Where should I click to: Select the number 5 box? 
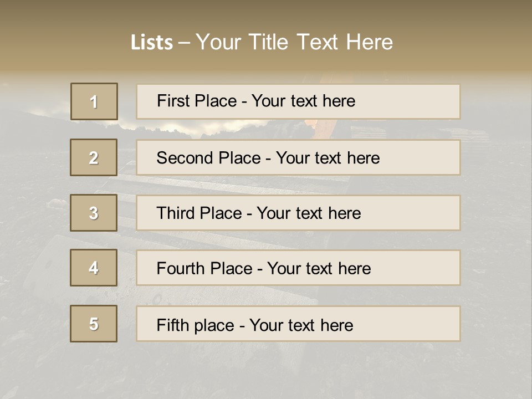94,324
